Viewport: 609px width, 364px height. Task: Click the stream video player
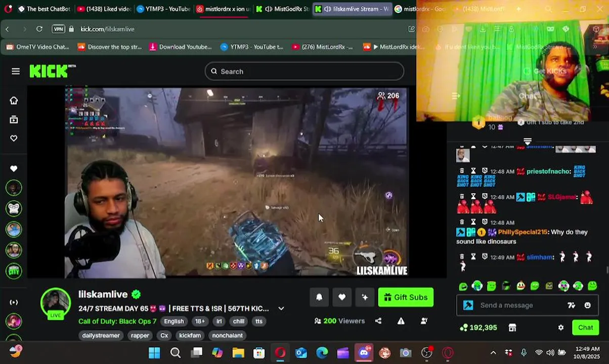(236, 182)
